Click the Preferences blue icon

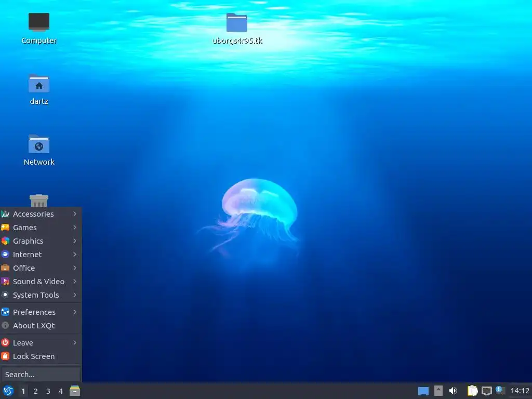point(5,312)
